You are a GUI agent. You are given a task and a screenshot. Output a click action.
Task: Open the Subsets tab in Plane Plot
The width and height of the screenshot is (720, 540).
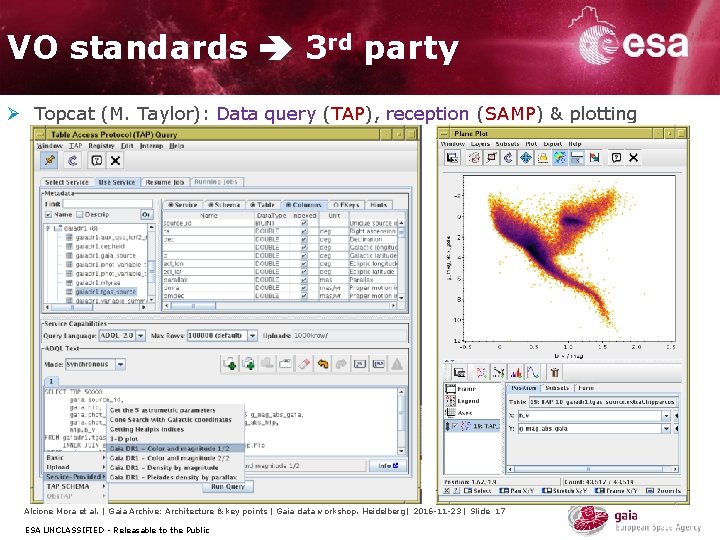pos(557,388)
